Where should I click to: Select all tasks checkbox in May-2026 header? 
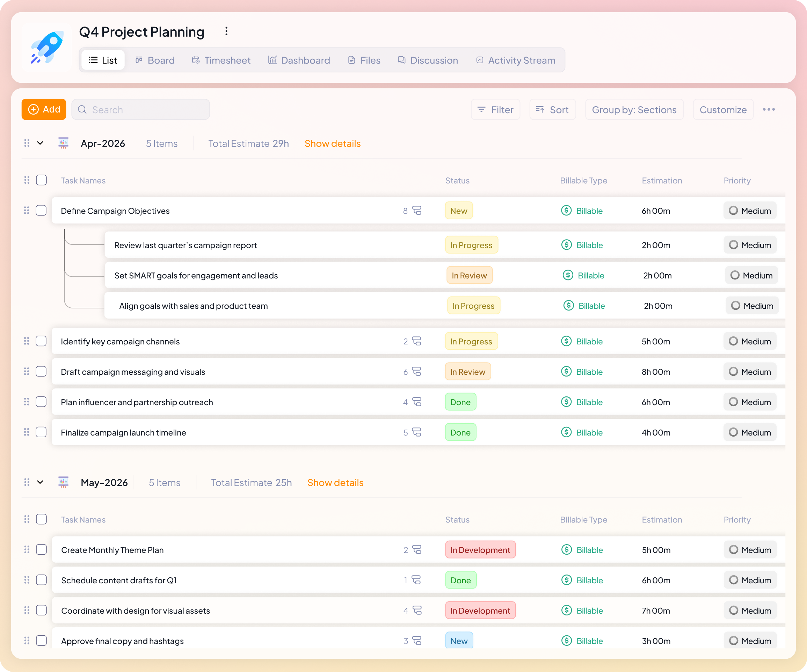(42, 519)
